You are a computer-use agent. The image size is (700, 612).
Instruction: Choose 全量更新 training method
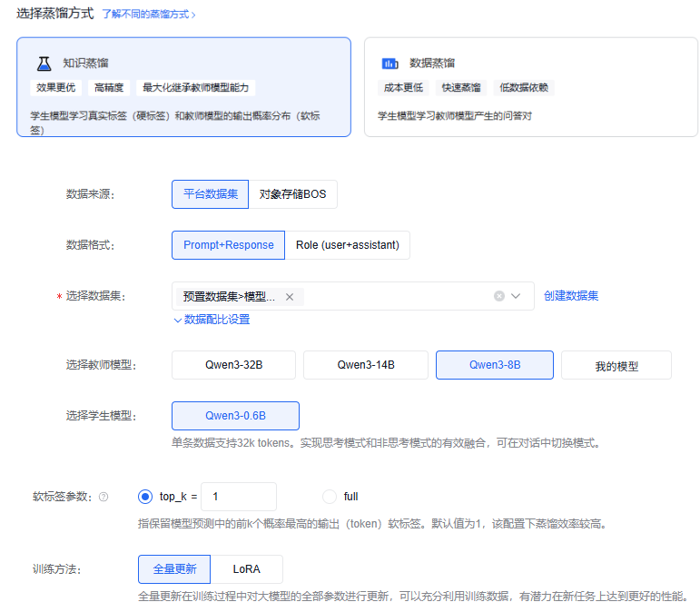(174, 569)
